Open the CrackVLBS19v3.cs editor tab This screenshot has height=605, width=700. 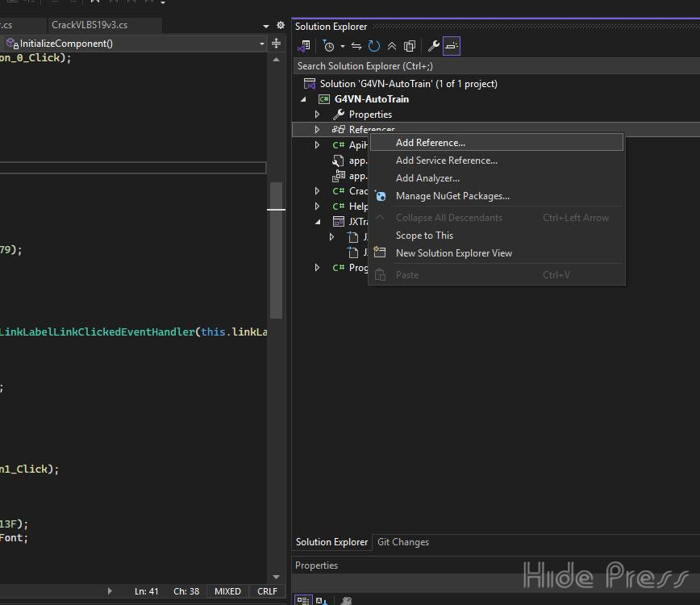point(90,25)
